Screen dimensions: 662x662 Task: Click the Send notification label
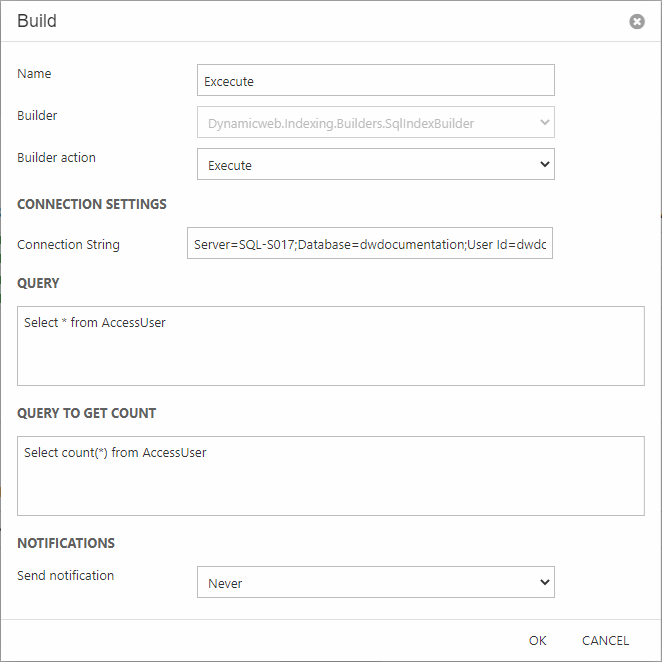(x=66, y=576)
